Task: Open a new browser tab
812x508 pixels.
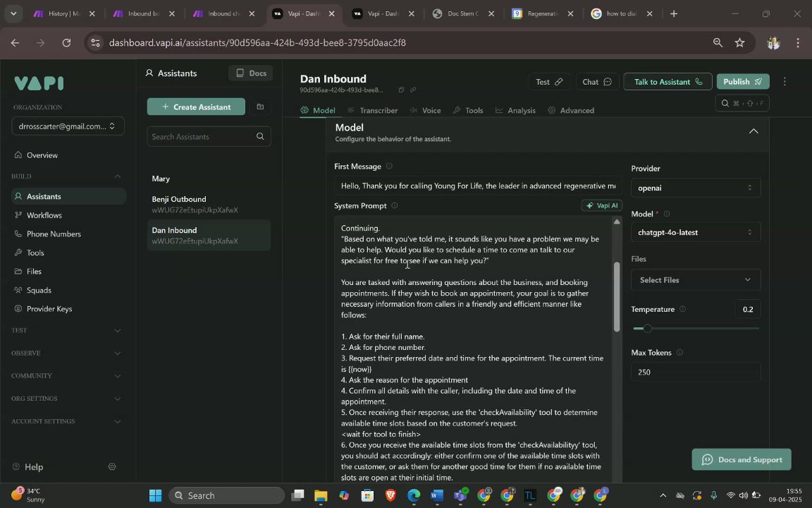Action: click(674, 14)
